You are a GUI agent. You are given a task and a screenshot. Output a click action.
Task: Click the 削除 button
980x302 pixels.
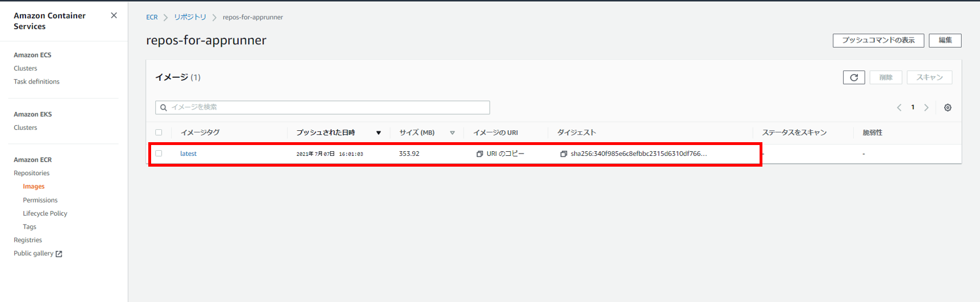click(886, 77)
